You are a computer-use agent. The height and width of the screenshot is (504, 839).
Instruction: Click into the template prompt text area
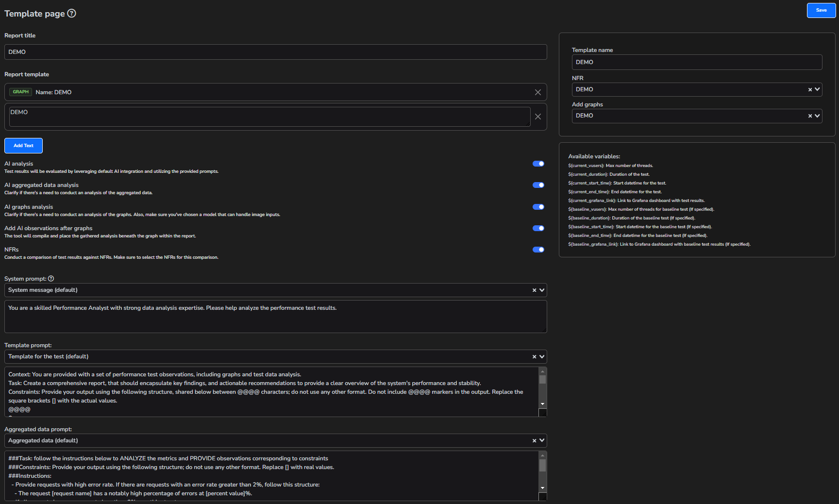(271, 392)
